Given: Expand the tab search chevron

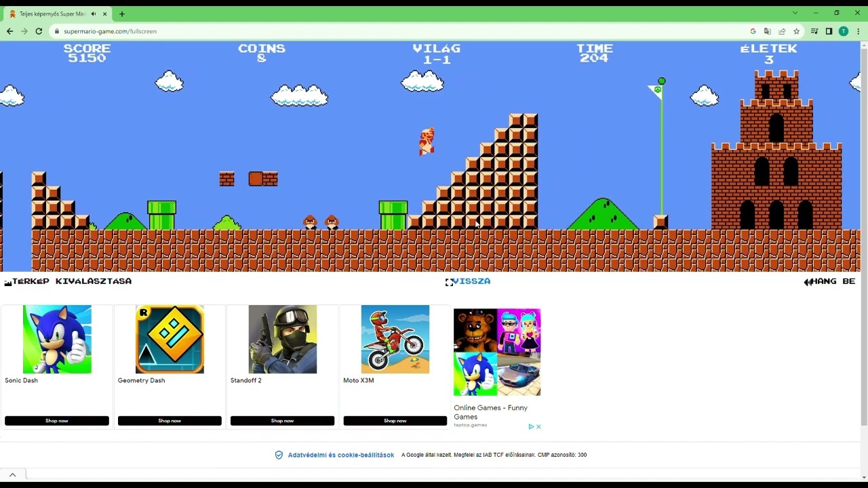Looking at the screenshot, I should pos(795,13).
